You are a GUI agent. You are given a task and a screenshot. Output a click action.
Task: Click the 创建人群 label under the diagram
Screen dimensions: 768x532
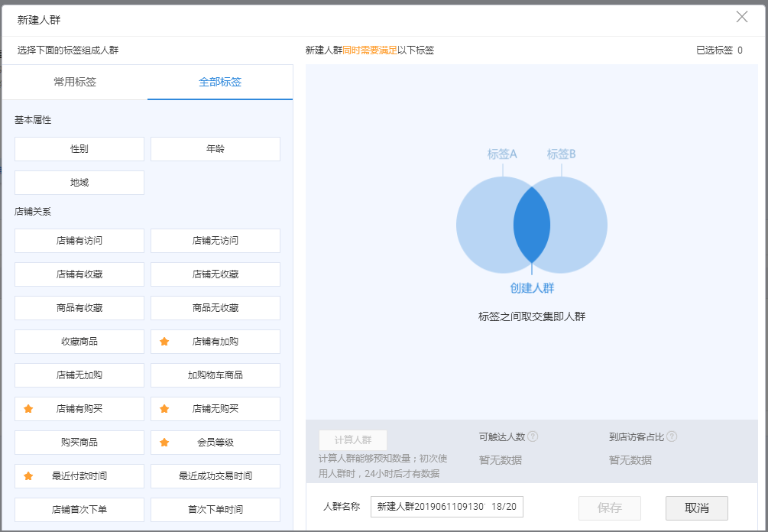532,288
